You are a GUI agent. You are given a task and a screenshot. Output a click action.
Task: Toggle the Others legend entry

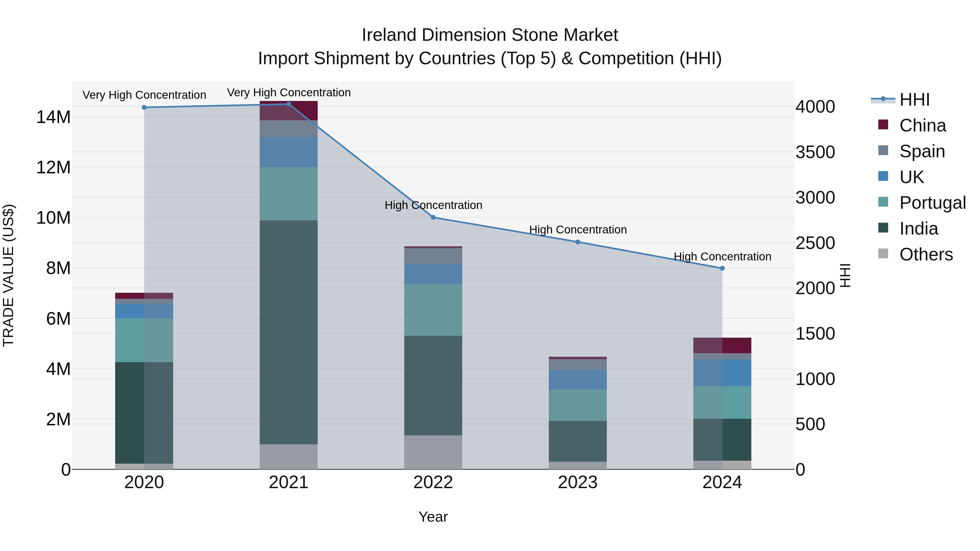click(x=915, y=254)
